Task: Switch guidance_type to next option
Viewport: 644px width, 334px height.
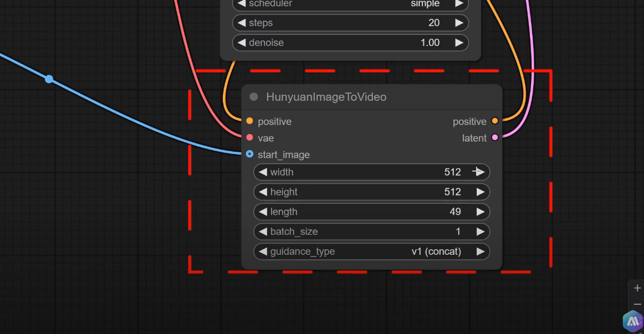Action: 480,251
